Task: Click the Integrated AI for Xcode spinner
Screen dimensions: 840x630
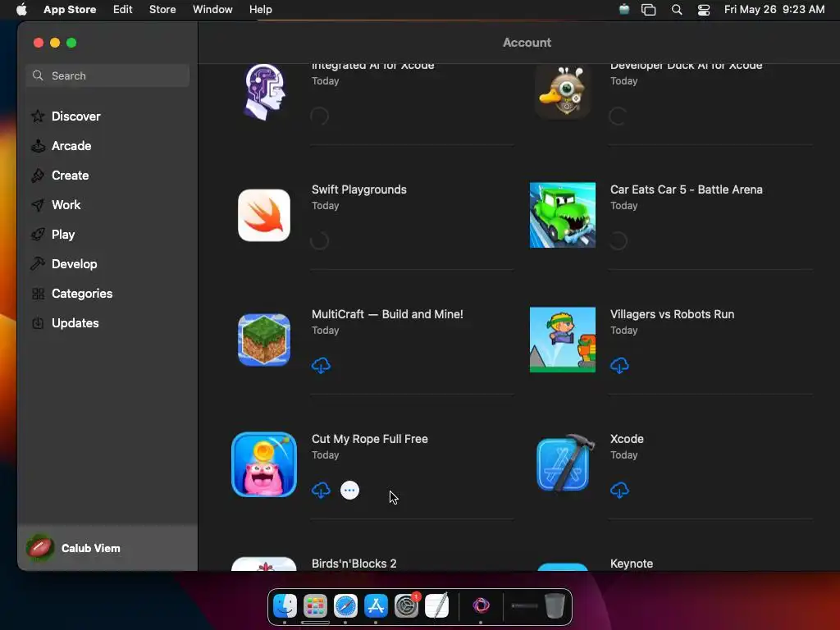Action: pyautogui.click(x=320, y=116)
